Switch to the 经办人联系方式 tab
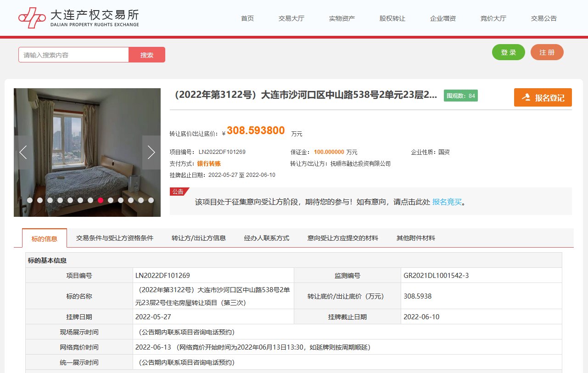This screenshot has height=373, width=588. coord(267,238)
